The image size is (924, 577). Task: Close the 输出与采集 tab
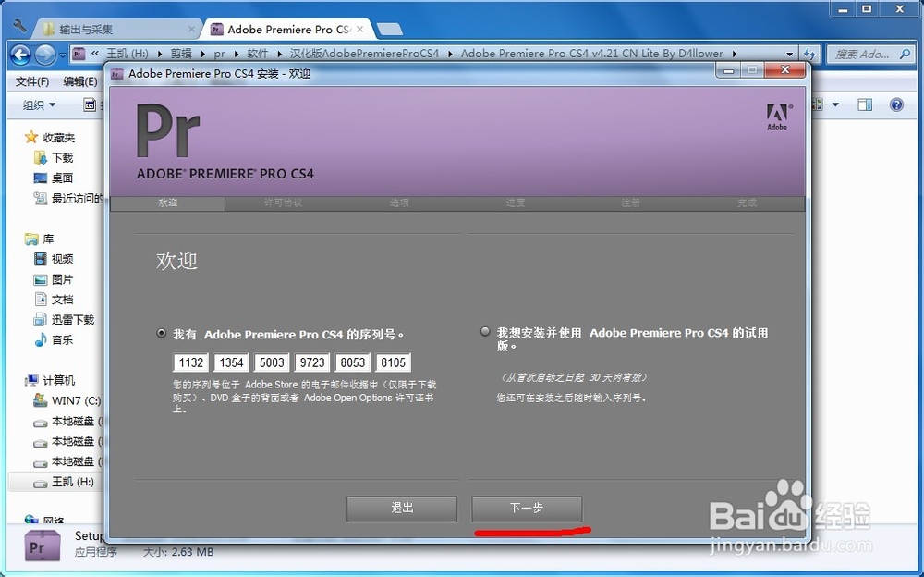(191, 29)
